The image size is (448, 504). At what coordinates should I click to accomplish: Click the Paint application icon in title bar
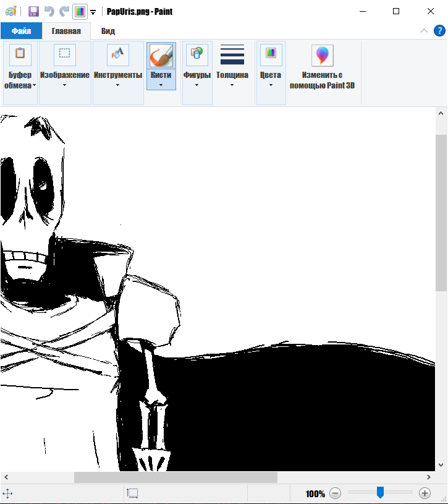(11, 11)
